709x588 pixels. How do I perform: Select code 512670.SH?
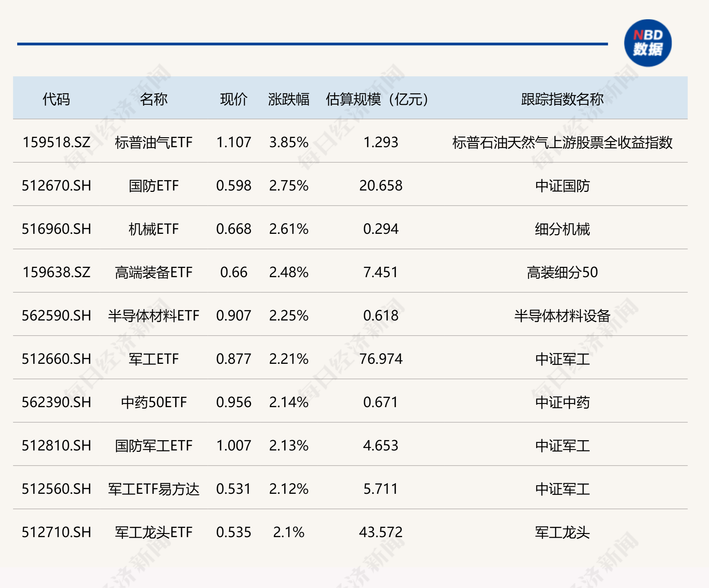56,186
